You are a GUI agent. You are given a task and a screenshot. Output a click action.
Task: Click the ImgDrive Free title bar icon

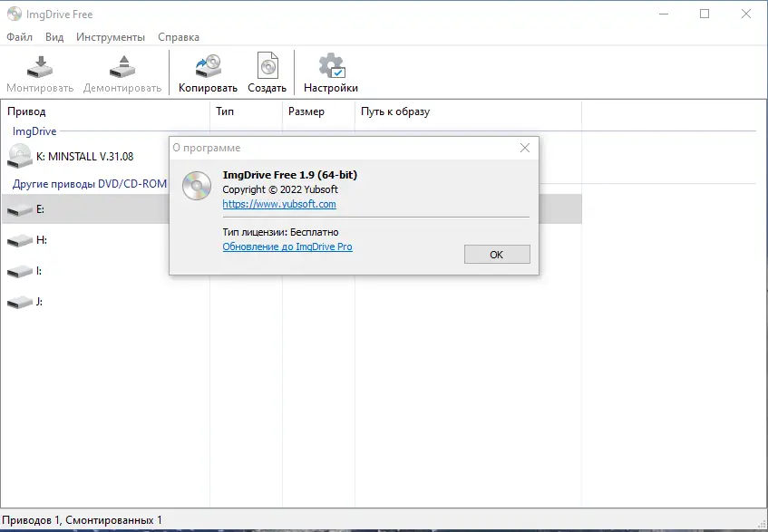tap(15, 14)
